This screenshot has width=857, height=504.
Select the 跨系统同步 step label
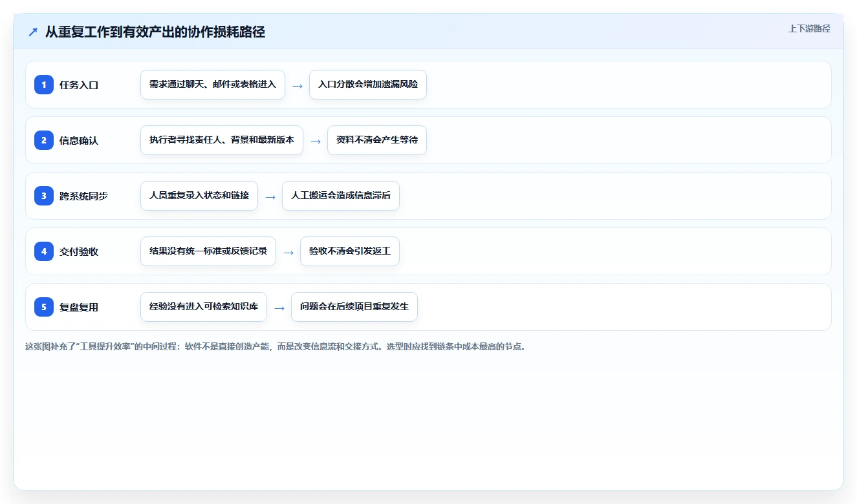[x=83, y=196]
